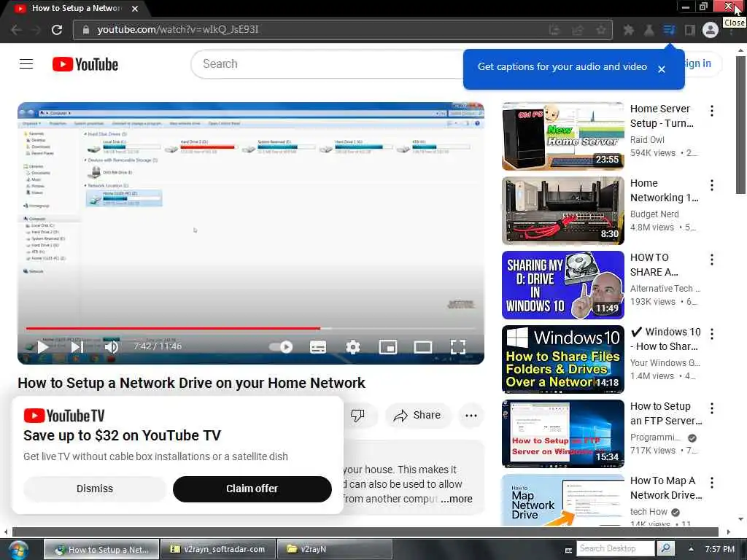The image size is (747, 560).
Task: Select the How to Setup a Network tab
Action: (76, 9)
